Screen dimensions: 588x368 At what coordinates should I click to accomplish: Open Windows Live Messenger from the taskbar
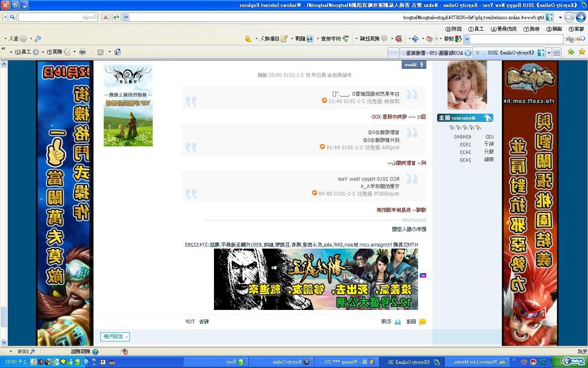coord(476,362)
